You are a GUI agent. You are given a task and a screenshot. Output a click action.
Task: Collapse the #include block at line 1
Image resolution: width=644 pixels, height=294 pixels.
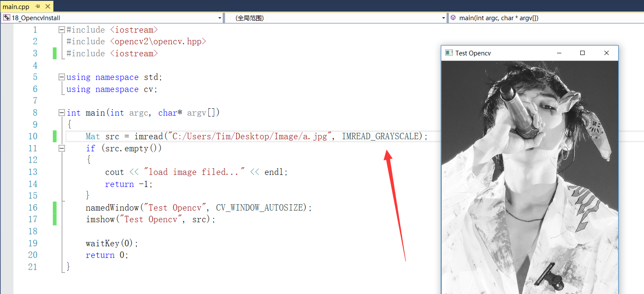coord(62,30)
